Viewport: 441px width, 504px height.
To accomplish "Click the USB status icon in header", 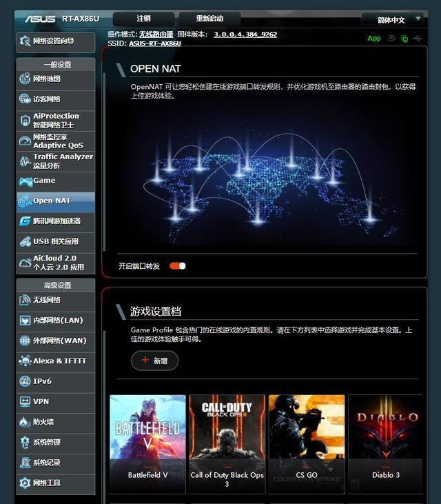I will click(x=418, y=38).
